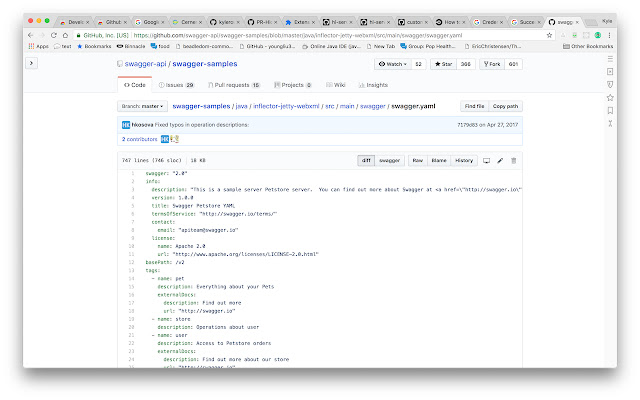Switch to the Pull requests tab

[234, 85]
